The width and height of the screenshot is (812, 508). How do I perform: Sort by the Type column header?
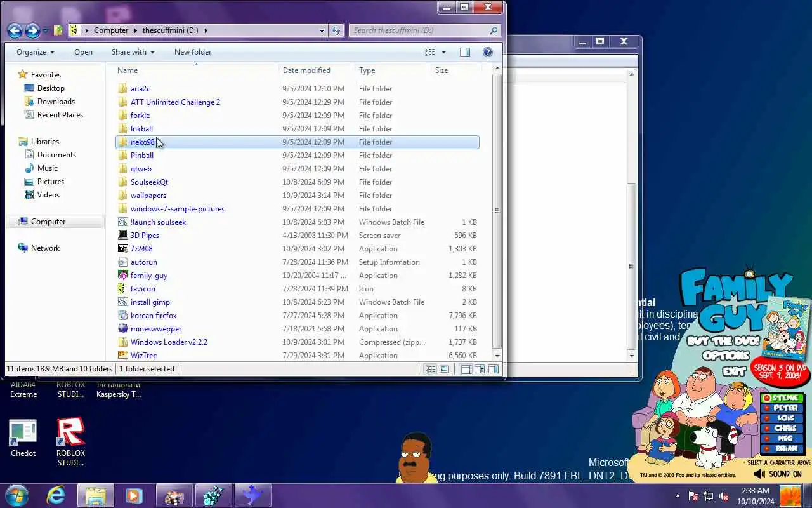pyautogui.click(x=393, y=70)
